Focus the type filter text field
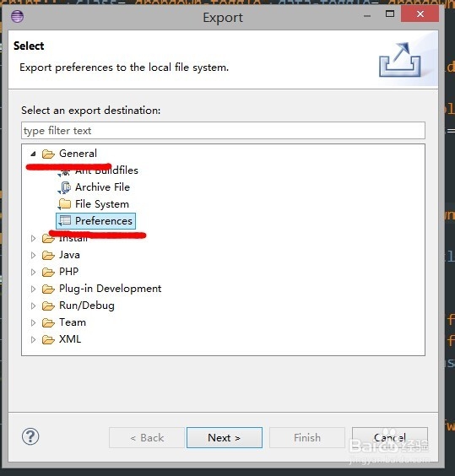Screen dimensions: 455x476 click(223, 131)
